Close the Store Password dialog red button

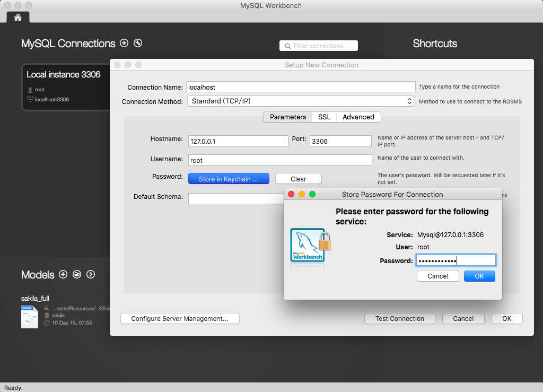(291, 194)
